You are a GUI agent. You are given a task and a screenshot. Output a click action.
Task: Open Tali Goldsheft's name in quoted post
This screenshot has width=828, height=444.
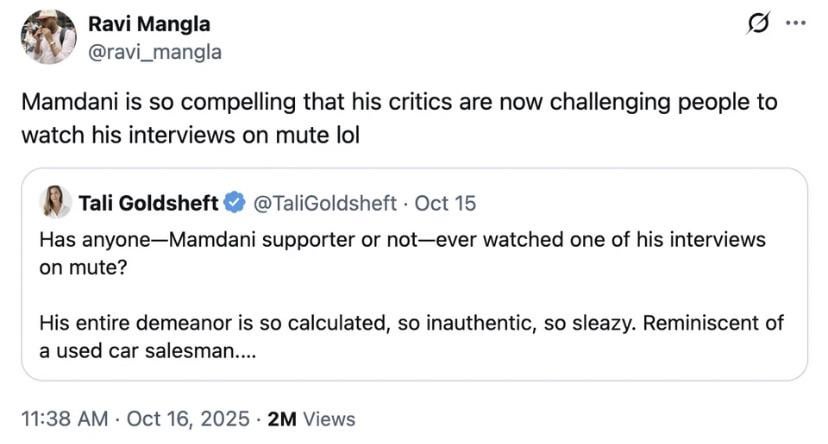(x=148, y=203)
